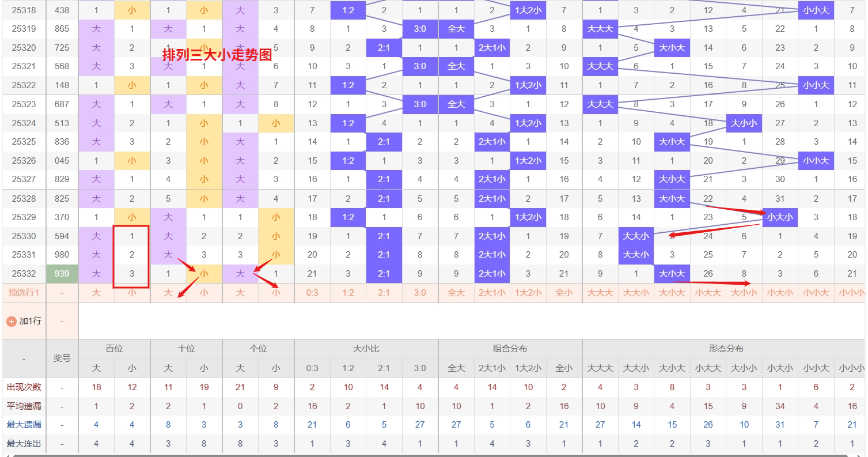Click the 小小大 cell in row 25326
The image size is (868, 457).
[816, 161]
